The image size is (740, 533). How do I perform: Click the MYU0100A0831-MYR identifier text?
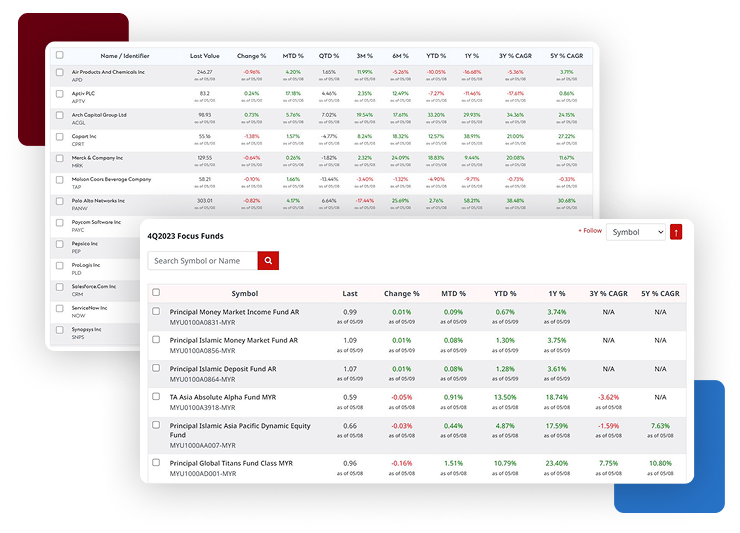[x=202, y=322]
